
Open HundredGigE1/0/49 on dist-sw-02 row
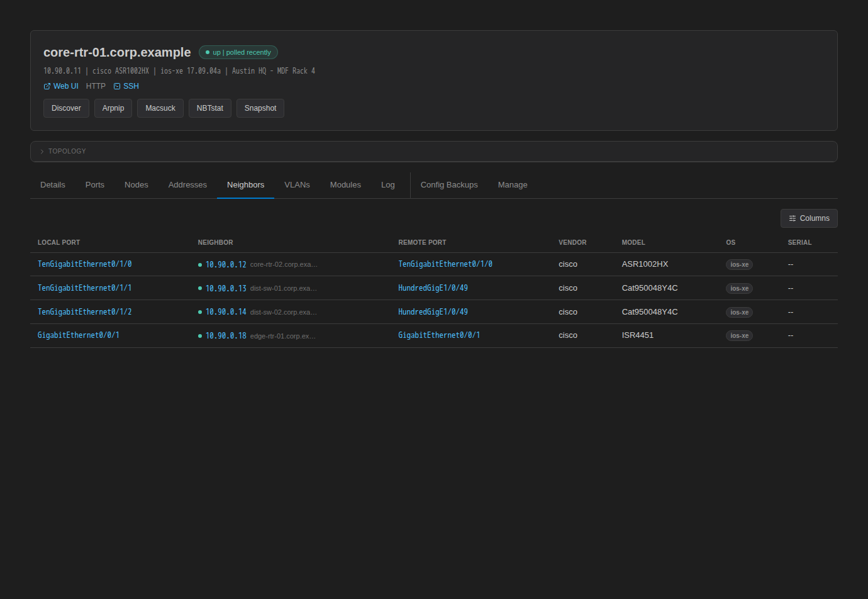pos(433,312)
